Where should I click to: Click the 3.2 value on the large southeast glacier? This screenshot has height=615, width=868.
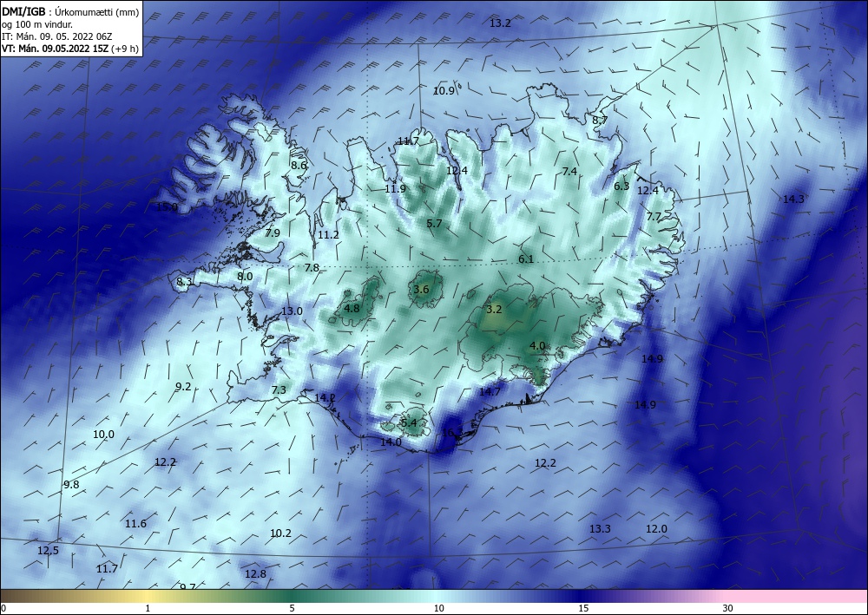[x=494, y=310]
